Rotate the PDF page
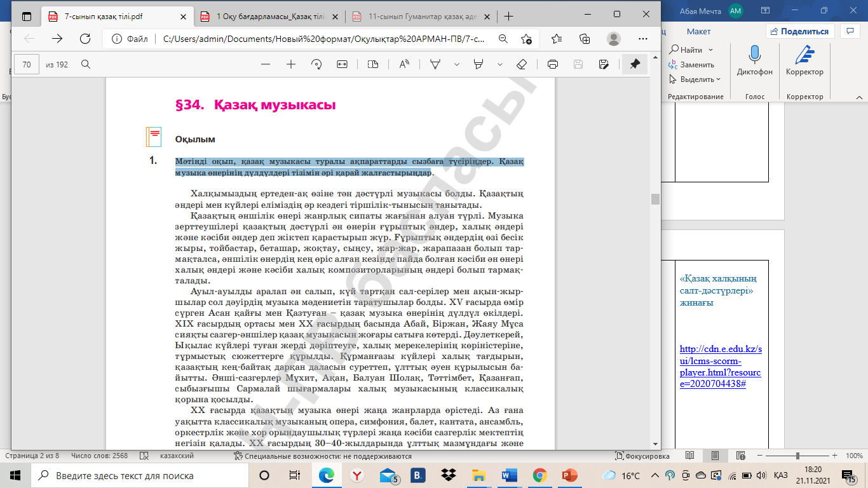 point(316,64)
